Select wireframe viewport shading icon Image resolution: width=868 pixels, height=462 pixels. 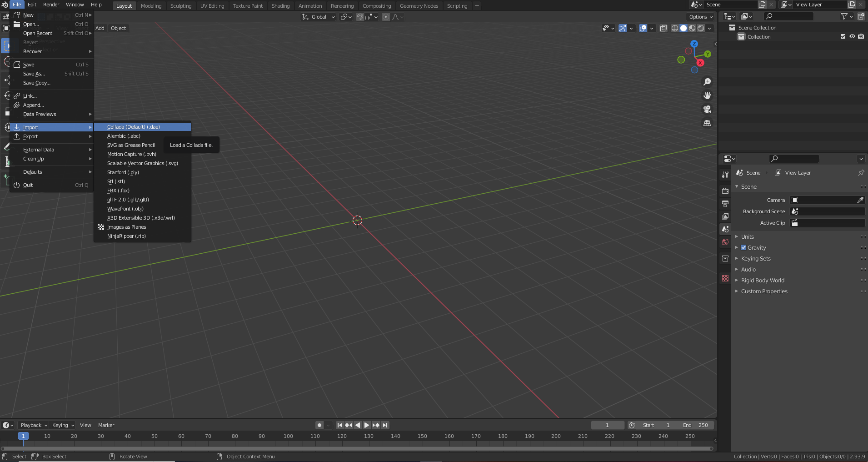(x=675, y=28)
